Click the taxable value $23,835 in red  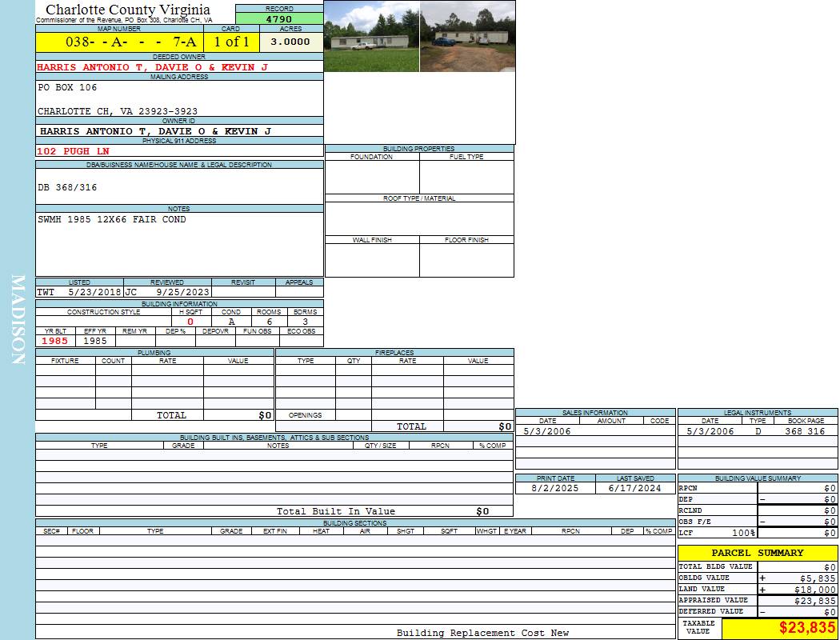point(807,628)
